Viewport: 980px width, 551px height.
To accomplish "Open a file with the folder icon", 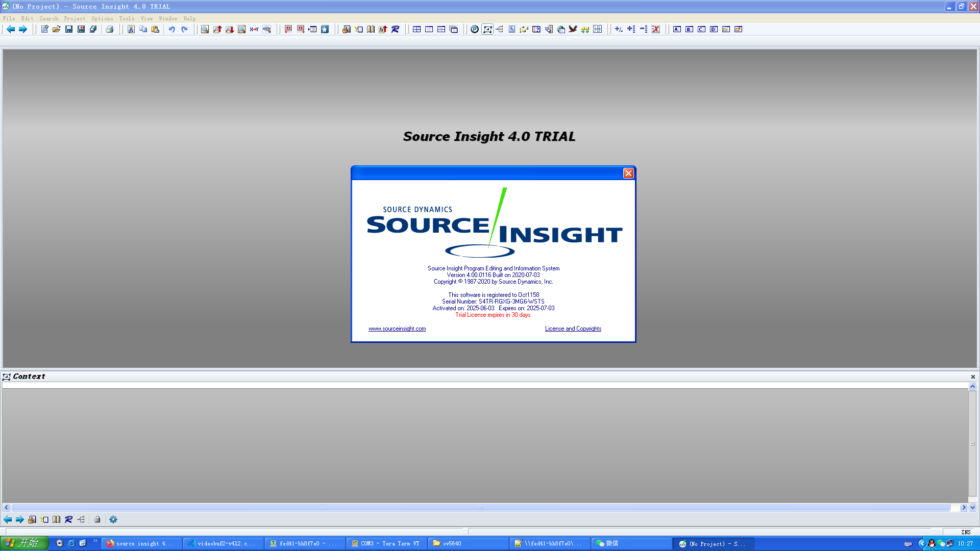I will tap(57, 29).
